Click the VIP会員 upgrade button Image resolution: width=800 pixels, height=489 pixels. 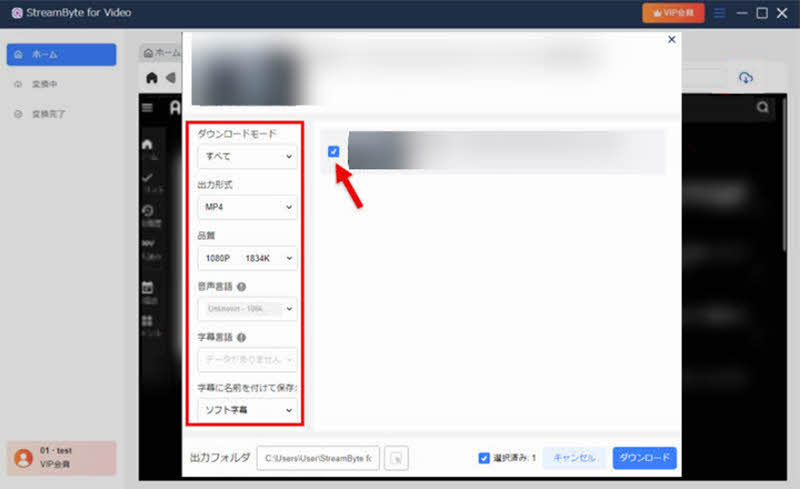pyautogui.click(x=673, y=13)
